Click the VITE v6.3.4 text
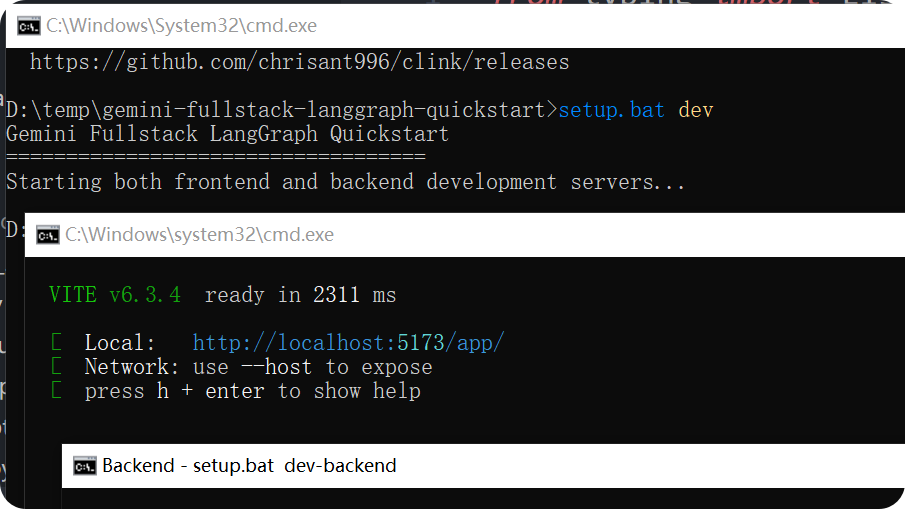905x509 pixels. [115, 295]
